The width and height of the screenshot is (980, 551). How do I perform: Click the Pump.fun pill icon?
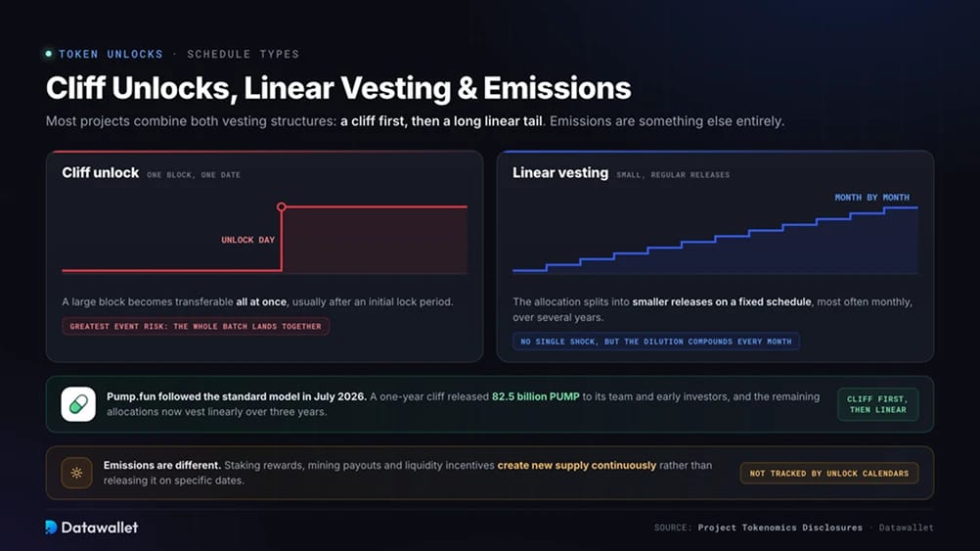[x=78, y=404]
